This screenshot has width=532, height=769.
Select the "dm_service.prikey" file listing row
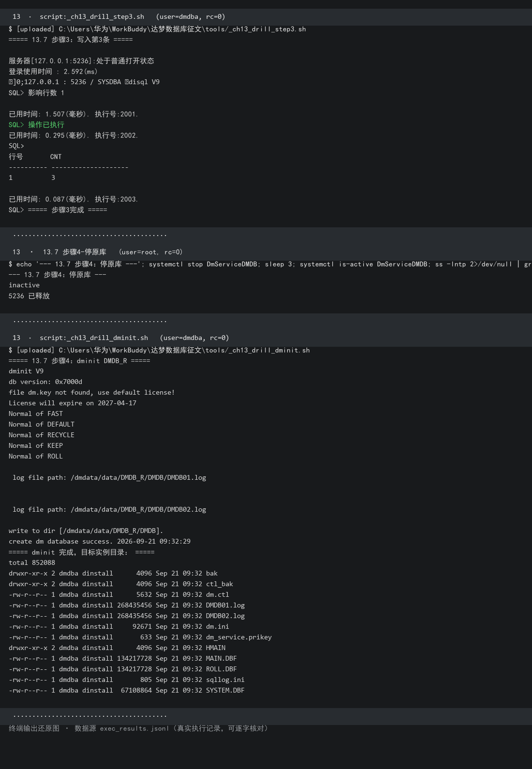[x=140, y=637]
